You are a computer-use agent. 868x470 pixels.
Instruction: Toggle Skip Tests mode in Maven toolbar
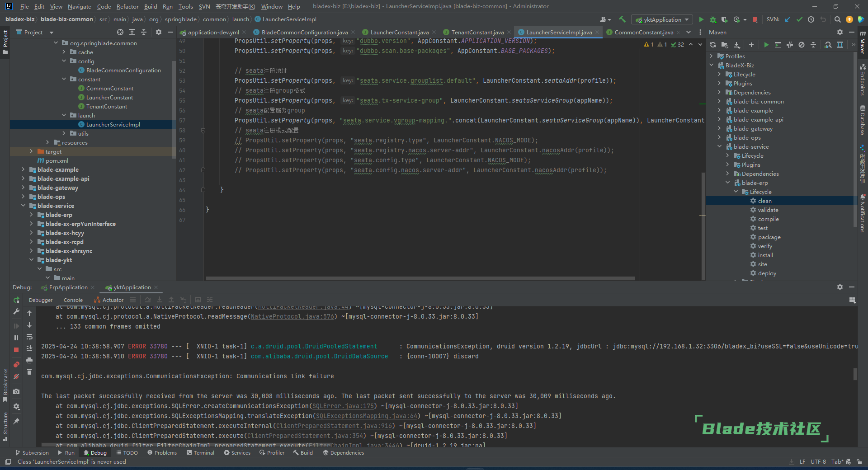tap(801, 45)
